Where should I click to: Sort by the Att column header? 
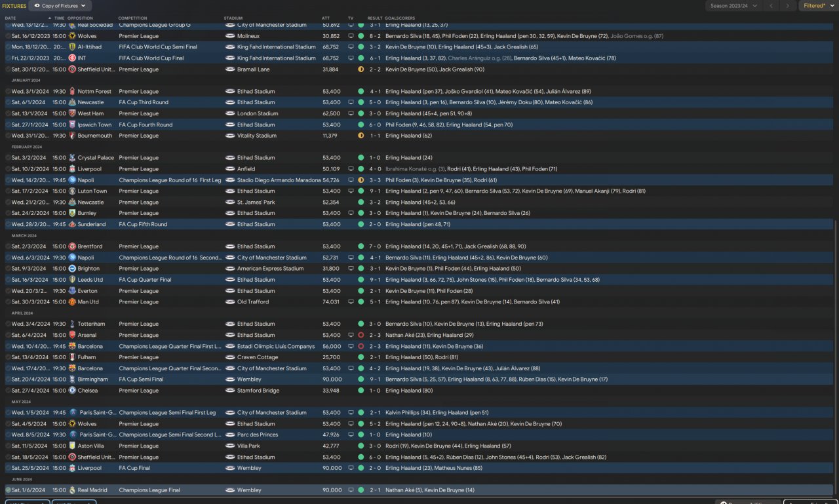326,18
